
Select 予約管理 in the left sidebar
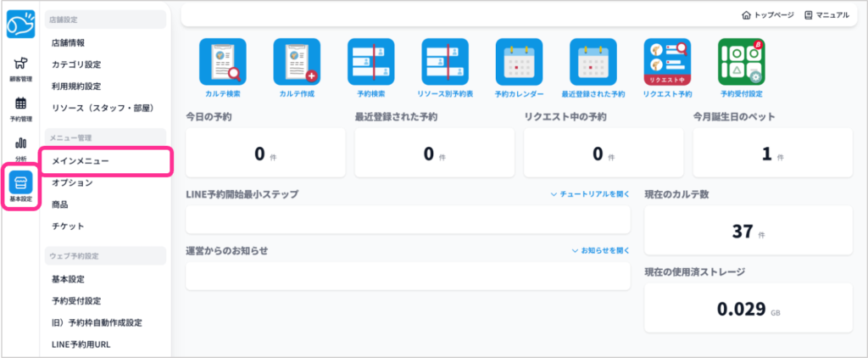(20, 109)
